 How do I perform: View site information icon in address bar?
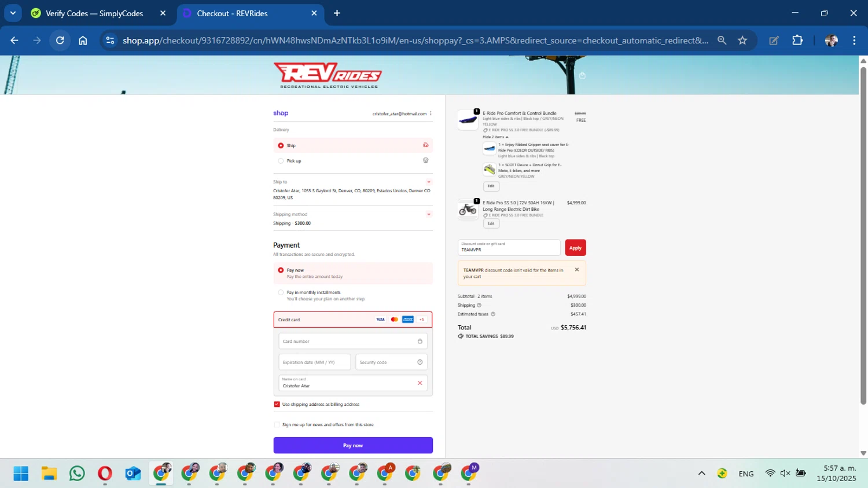click(x=110, y=41)
